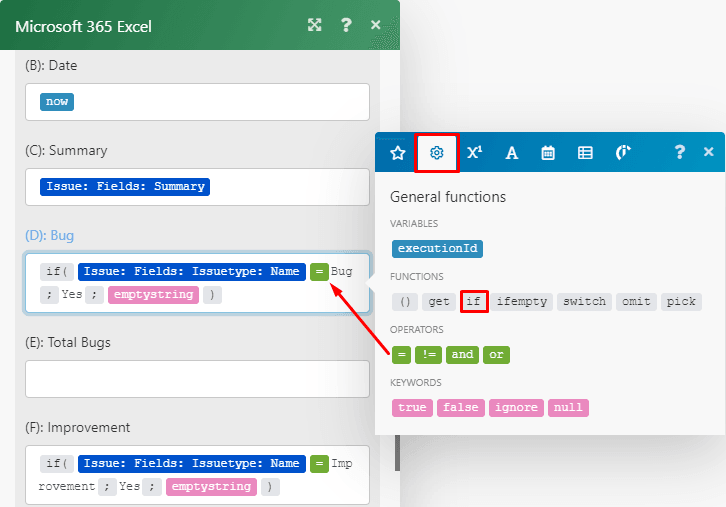Open the Array functions tab
The height and width of the screenshot is (507, 726).
click(x=585, y=153)
